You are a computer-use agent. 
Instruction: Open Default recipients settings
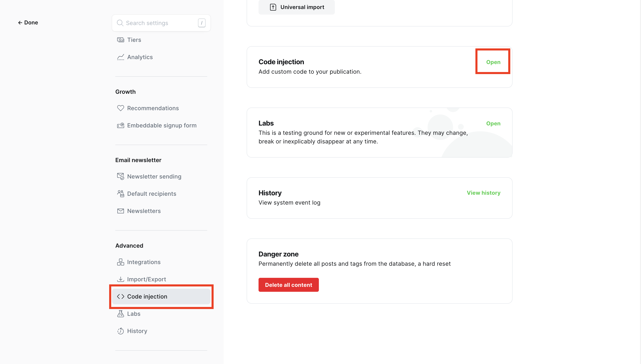pyautogui.click(x=161, y=193)
